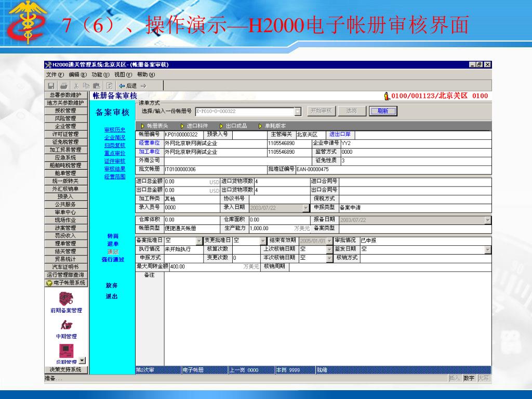The image size is (532, 399).
Task: Click the 备注 remarks text area
Action: click(x=328, y=318)
